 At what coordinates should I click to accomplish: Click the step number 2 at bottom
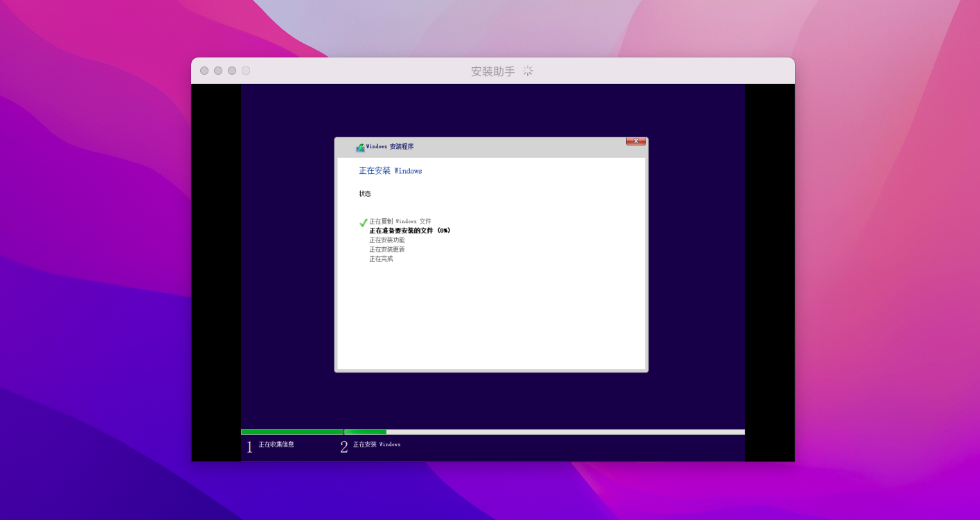344,447
